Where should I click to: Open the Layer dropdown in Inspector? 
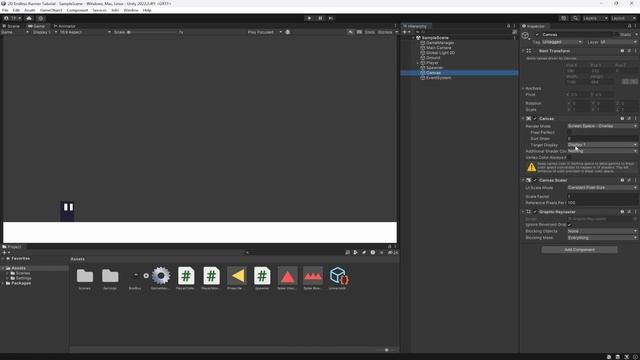point(618,42)
